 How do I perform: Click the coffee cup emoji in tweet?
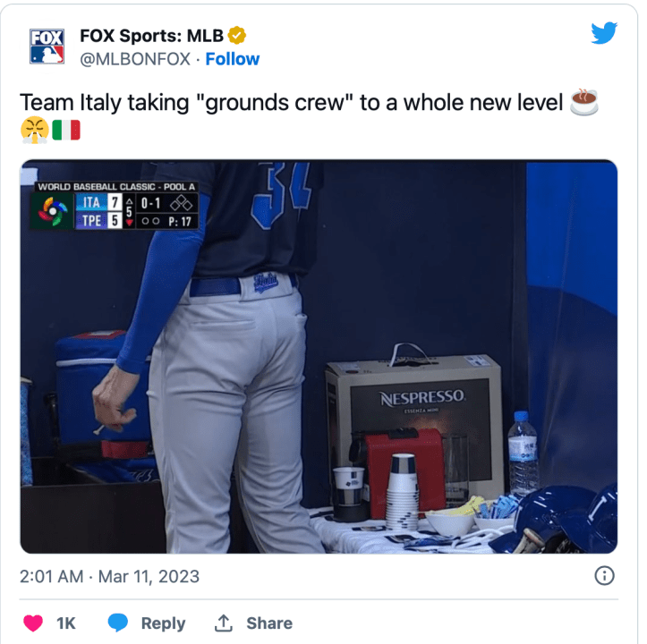tap(583, 102)
